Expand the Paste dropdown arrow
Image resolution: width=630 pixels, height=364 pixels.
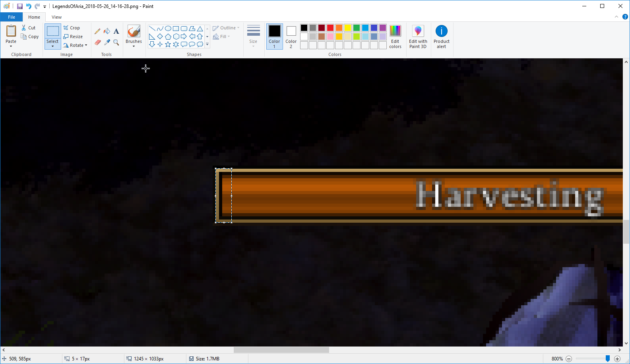point(11,46)
